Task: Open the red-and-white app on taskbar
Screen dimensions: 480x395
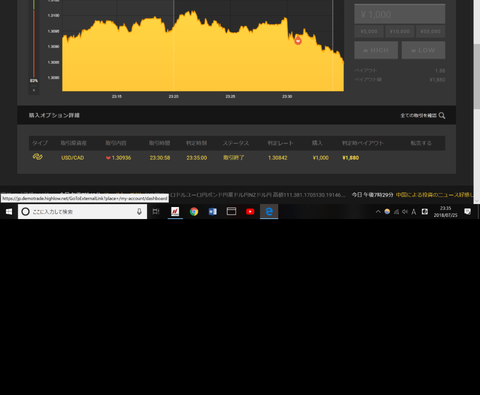Action: (175, 211)
